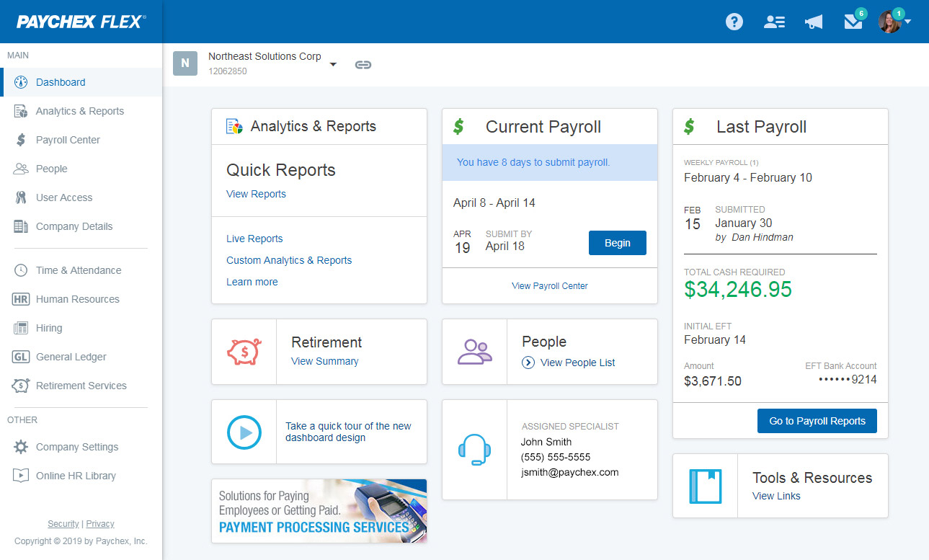Click the General Ledger GL icon
929x560 pixels.
21,357
